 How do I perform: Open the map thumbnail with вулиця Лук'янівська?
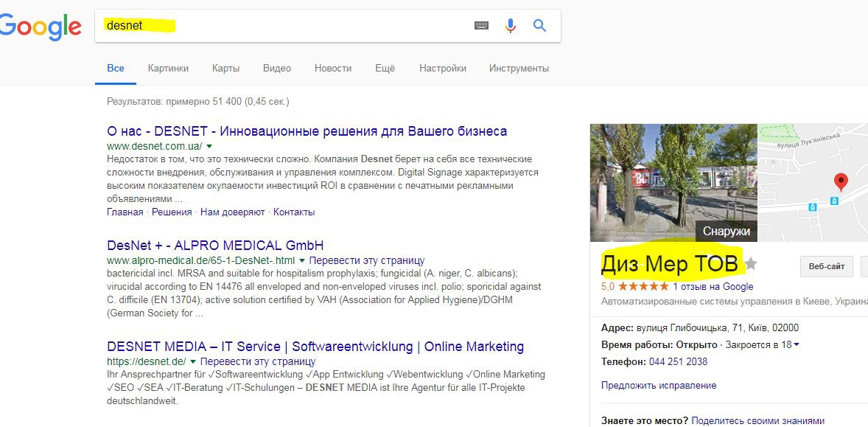click(813, 182)
